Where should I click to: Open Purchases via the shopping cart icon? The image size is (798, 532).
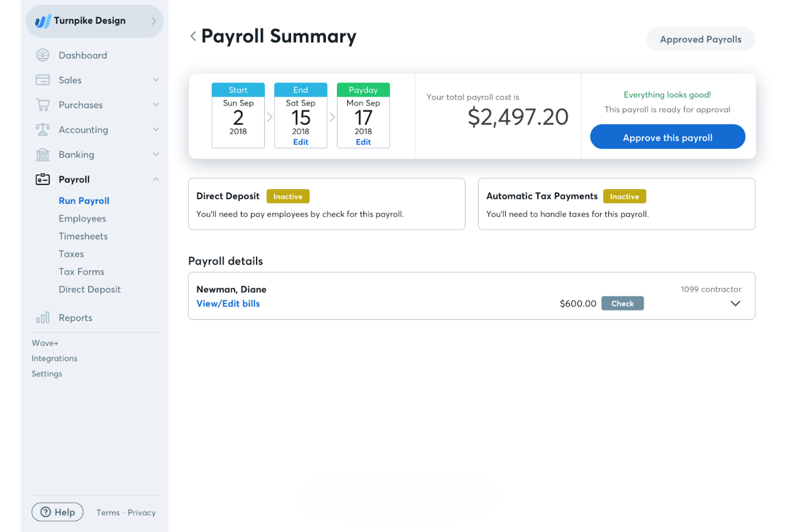tap(43, 105)
